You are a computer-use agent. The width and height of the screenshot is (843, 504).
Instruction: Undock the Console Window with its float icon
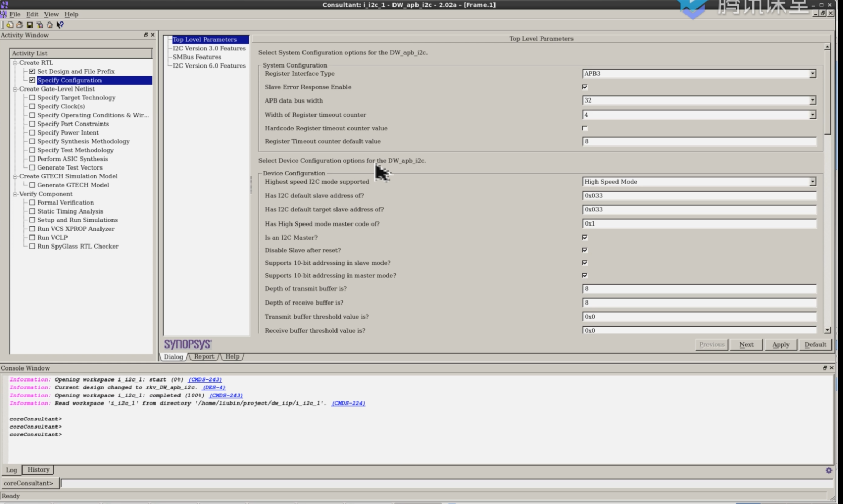[825, 368]
